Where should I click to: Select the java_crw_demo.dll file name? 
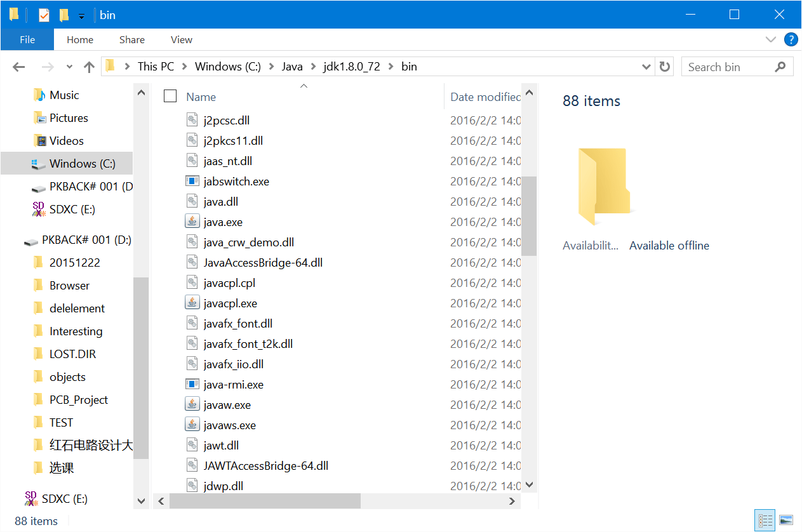249,242
